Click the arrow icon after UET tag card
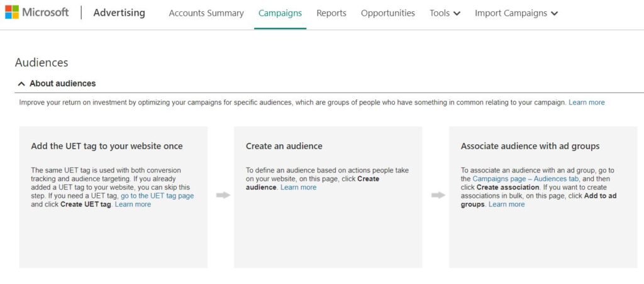The image size is (644, 284). (x=223, y=195)
